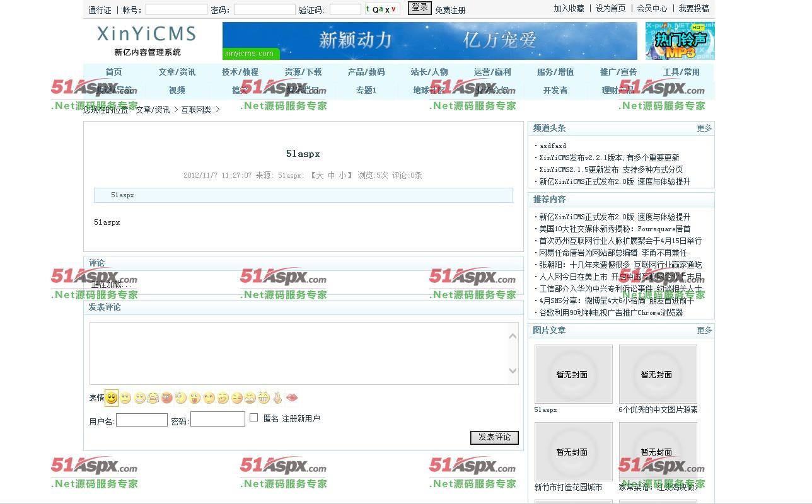Image resolution: width=812 pixels, height=504 pixels.
Task: Open the 51aspx picture article thumbnail
Action: (x=574, y=374)
